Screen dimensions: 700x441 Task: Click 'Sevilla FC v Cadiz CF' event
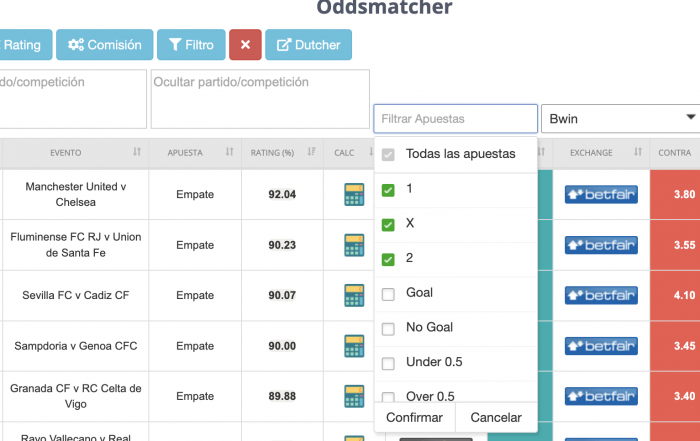click(75, 295)
